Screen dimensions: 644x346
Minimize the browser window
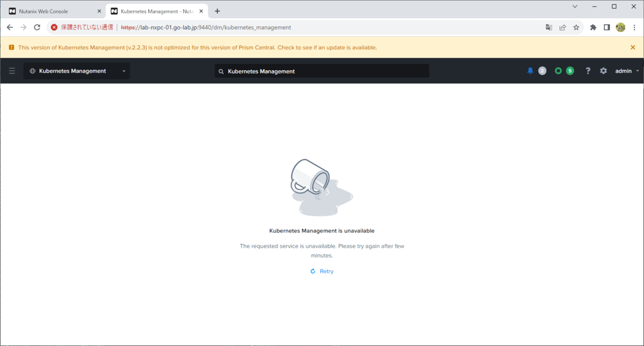595,6
